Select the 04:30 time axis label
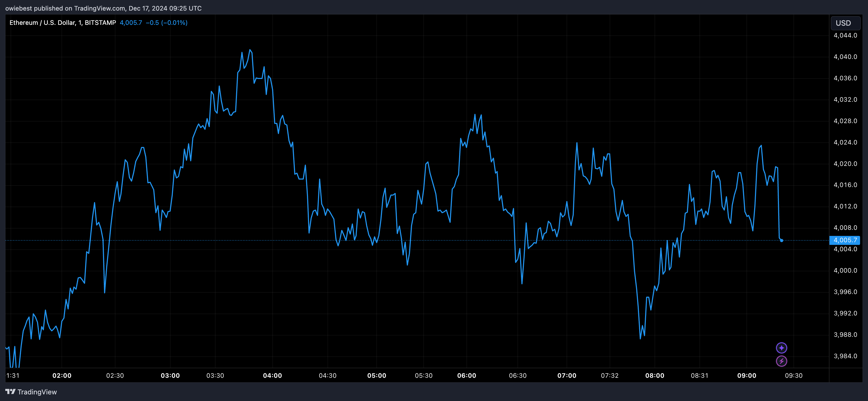 click(328, 375)
